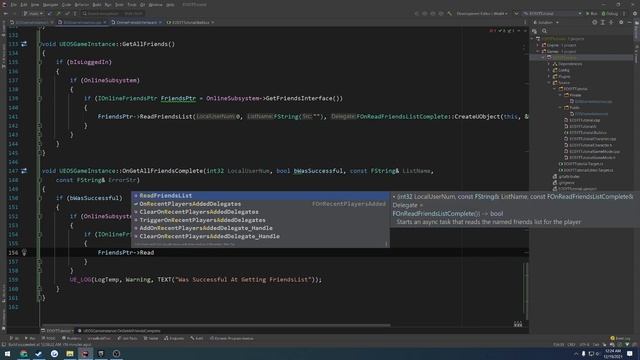Select the Plugins folder in solution tree
The width and height of the screenshot is (640, 360).
[561, 76]
